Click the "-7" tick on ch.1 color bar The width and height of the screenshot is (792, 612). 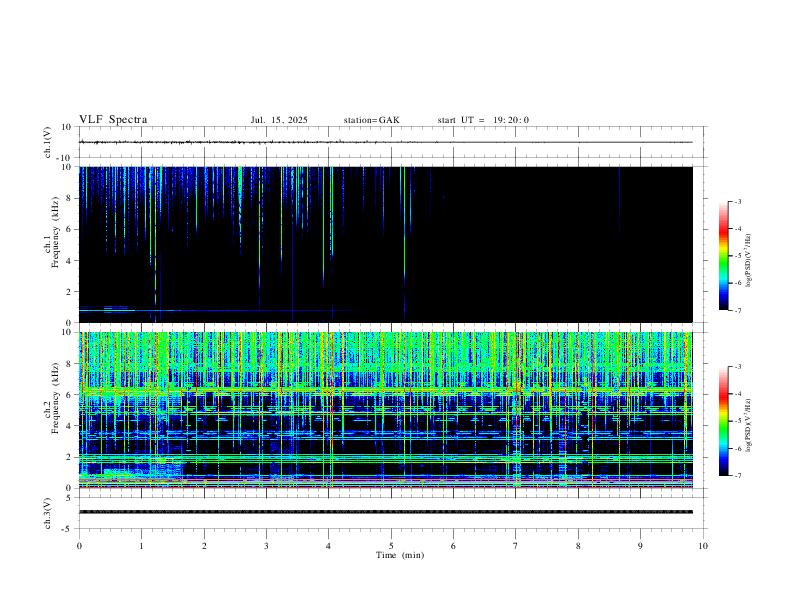738,310
